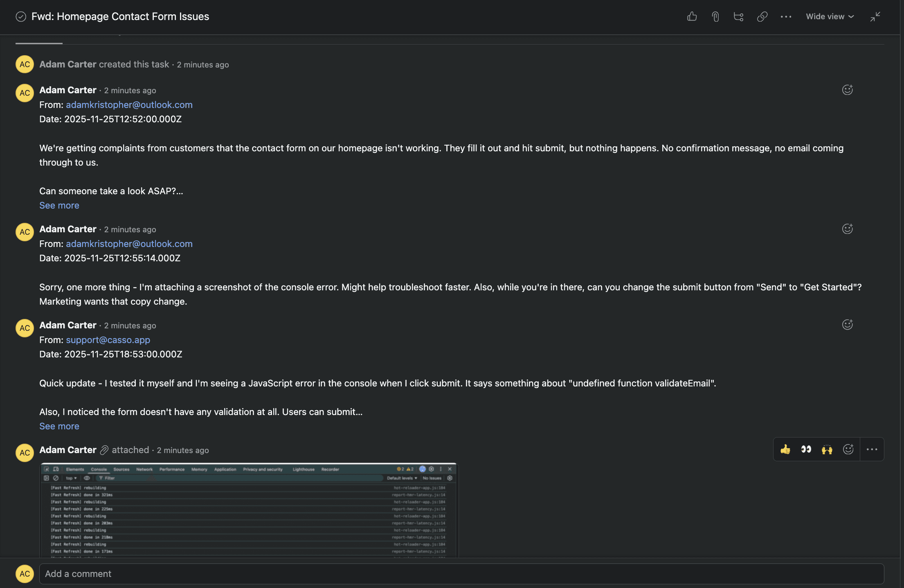Open the support@casso.app link
The image size is (904, 588).
[x=108, y=340]
